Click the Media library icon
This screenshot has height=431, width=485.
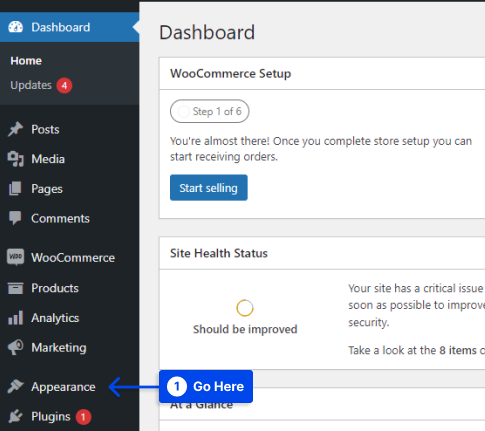point(15,159)
